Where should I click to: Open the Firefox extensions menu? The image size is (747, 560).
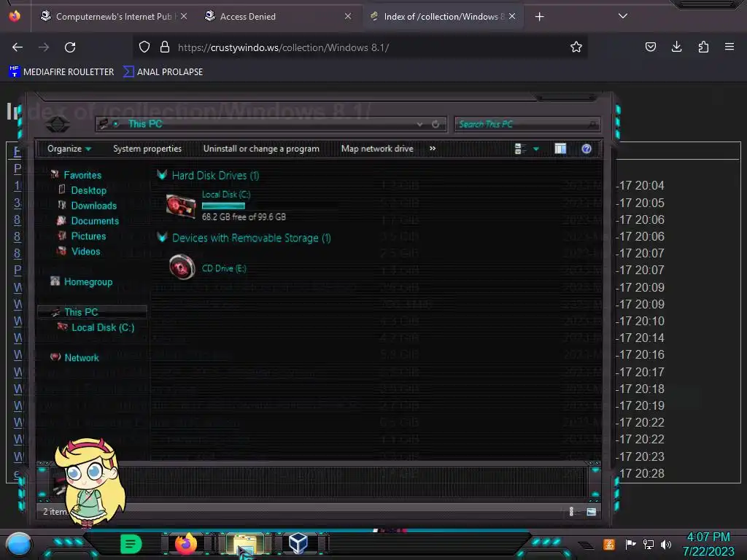(x=703, y=47)
